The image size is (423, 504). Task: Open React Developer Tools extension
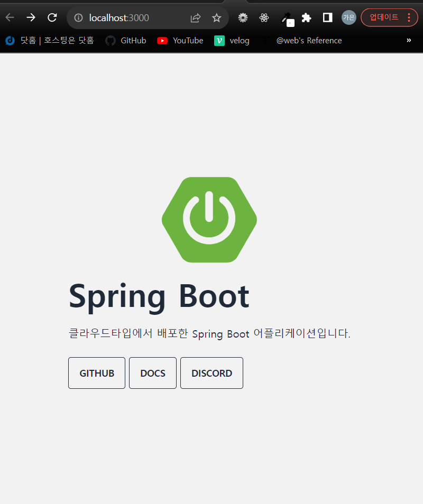(x=264, y=17)
